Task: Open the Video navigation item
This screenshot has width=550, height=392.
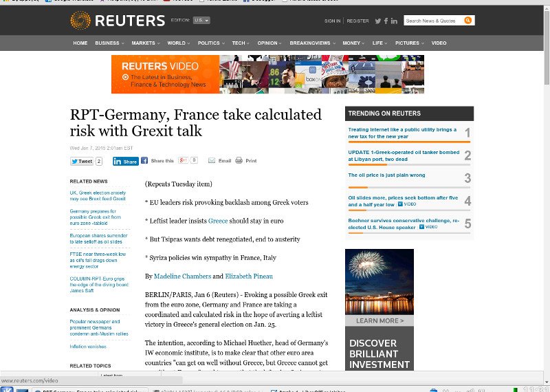Action: (439, 43)
